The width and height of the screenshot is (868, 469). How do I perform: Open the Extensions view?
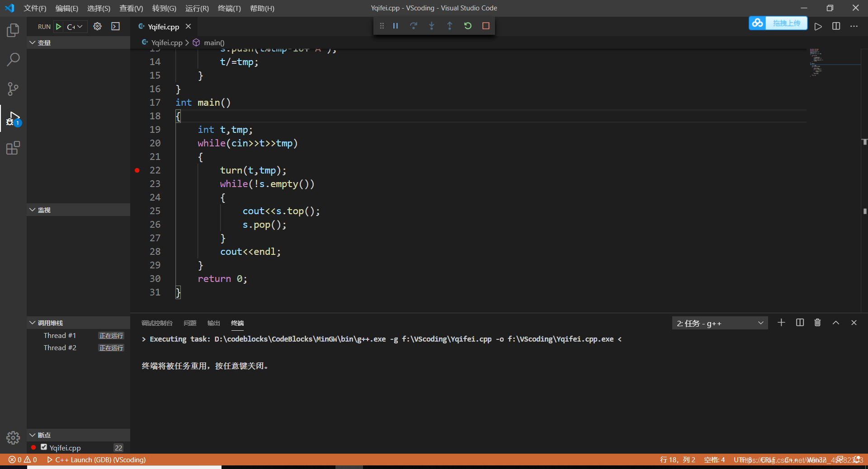pos(13,148)
